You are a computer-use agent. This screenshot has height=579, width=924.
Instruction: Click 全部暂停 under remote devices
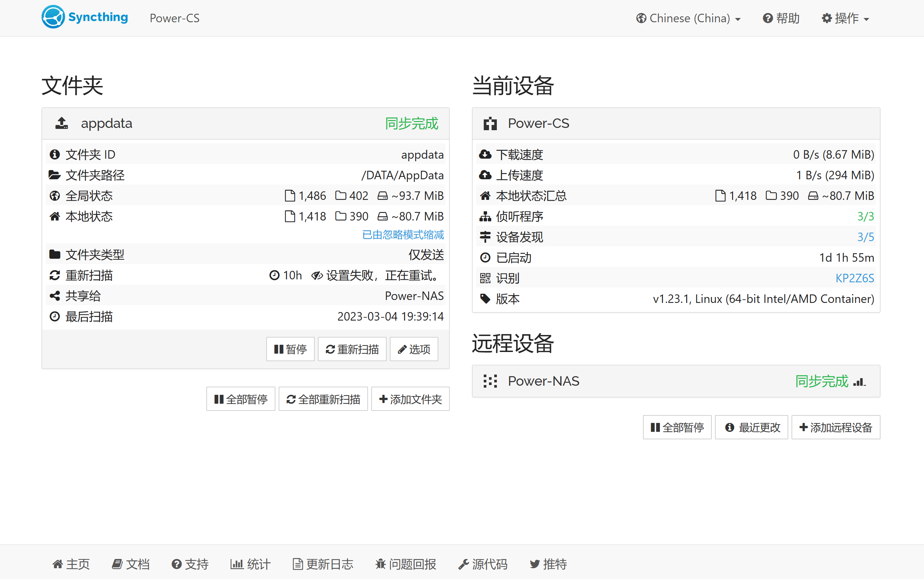tap(677, 427)
